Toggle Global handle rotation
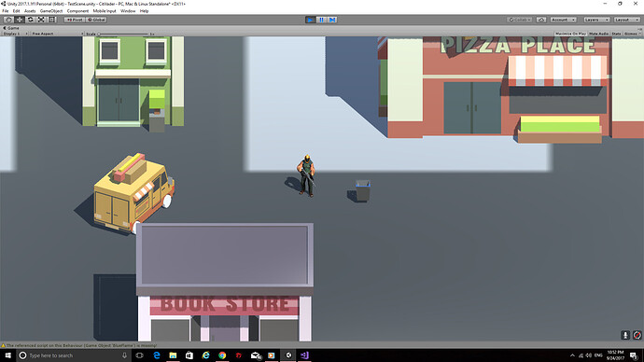This screenshot has height=362, width=644. pyautogui.click(x=96, y=20)
